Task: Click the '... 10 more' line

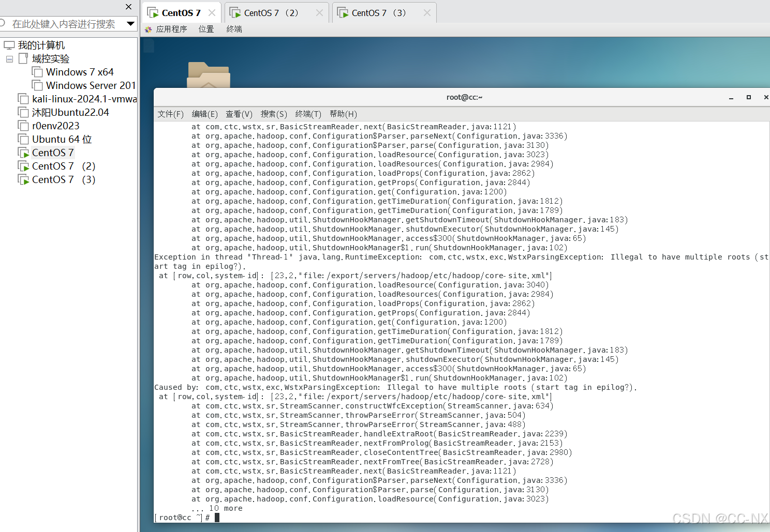Action: [x=217, y=509]
